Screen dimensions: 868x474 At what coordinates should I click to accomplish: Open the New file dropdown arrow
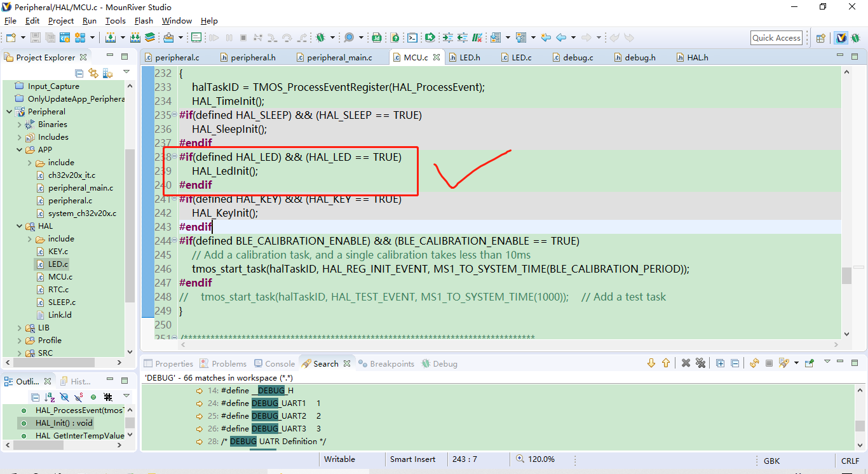(24, 37)
